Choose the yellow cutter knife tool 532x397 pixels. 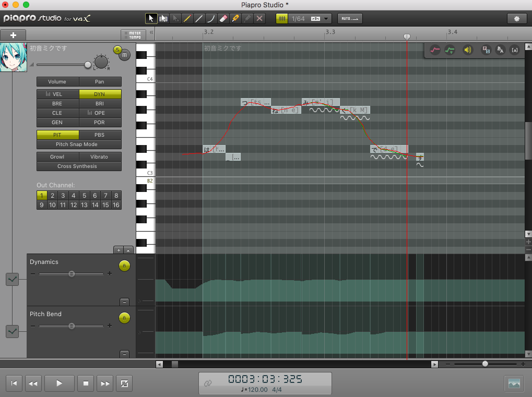235,19
